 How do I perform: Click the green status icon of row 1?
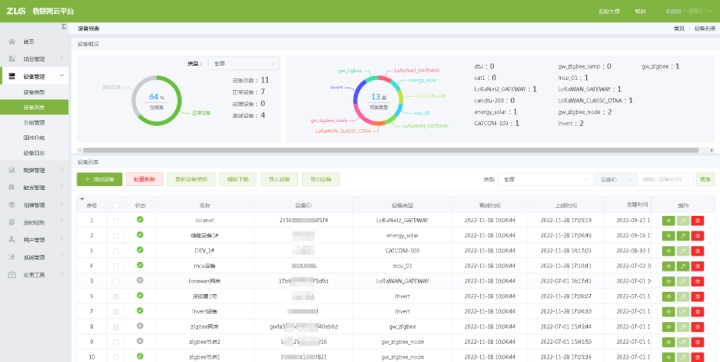tap(140, 220)
